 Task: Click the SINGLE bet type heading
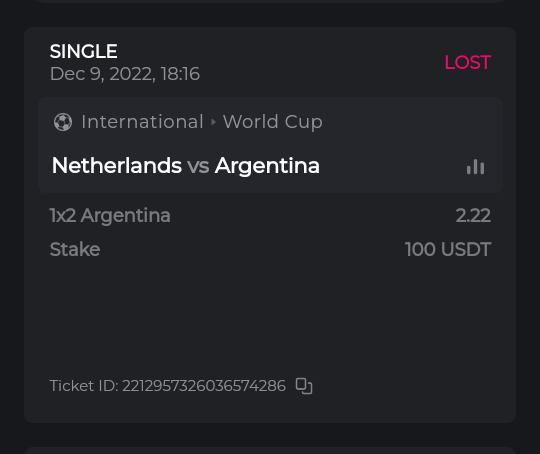pyautogui.click(x=84, y=51)
